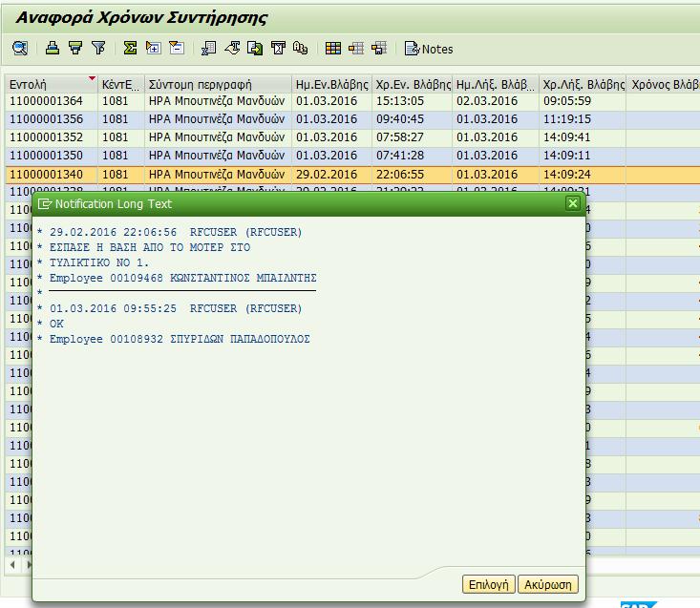
Task: Click end time 14:09:24 cell
Action: (x=583, y=174)
